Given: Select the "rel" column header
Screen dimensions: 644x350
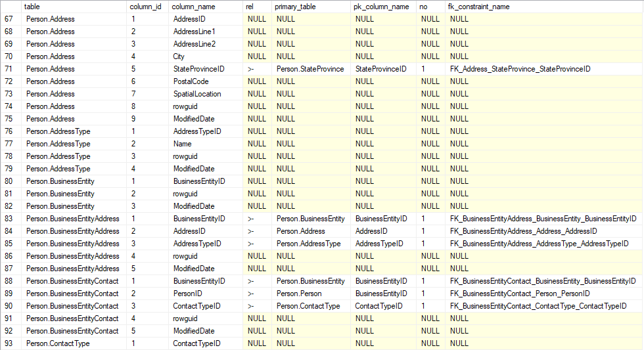Looking at the screenshot, I should [x=257, y=7].
